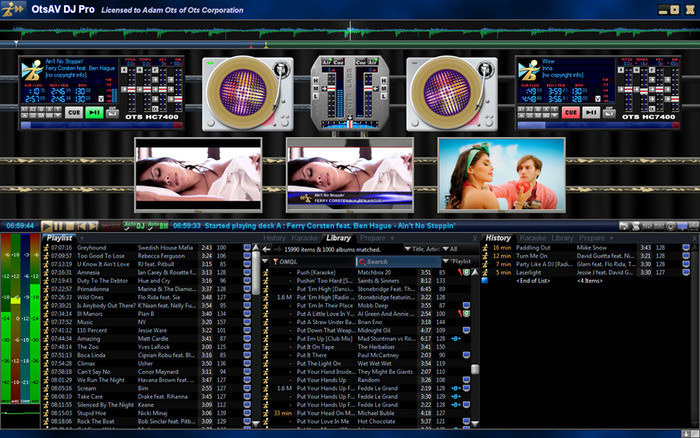Click the play button in the main transport bar
700x438 pixels.
click(x=46, y=226)
